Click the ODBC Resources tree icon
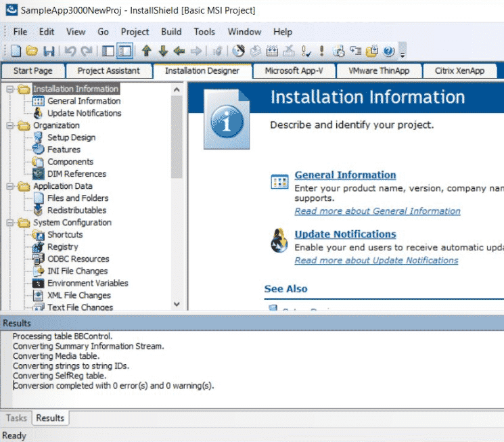The width and height of the screenshot is (504, 442). coord(39,259)
